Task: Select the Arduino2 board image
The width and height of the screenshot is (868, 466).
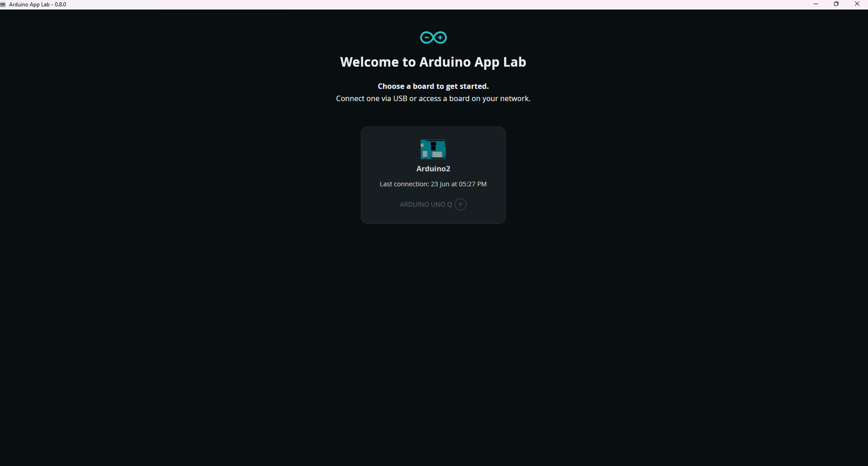Action: point(433,149)
